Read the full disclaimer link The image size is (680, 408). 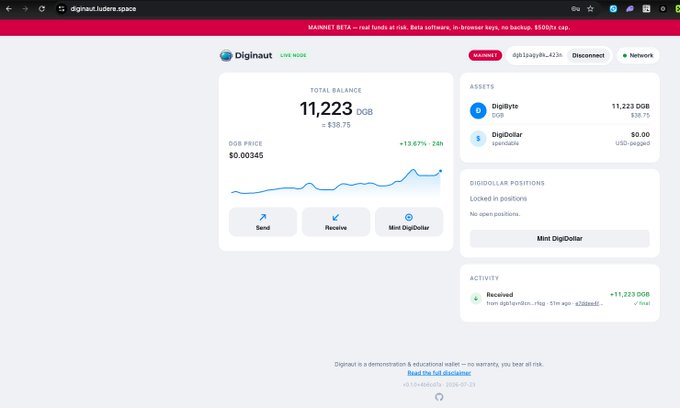(x=439, y=373)
